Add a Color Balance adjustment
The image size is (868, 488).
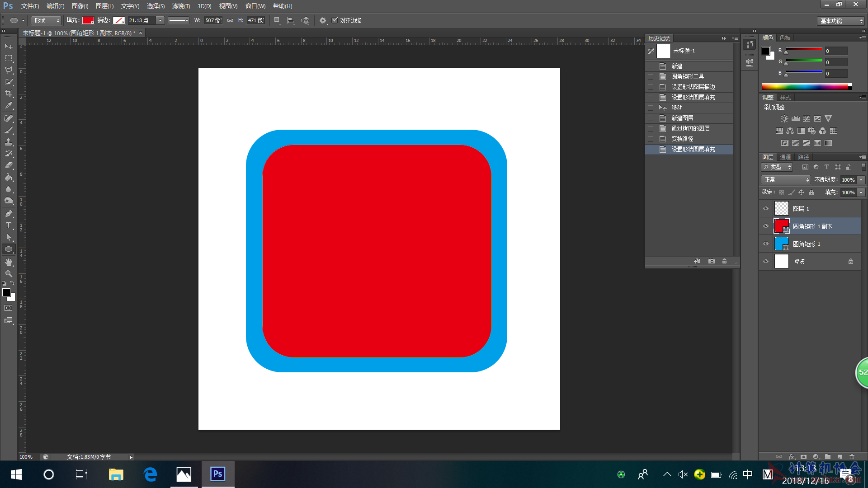coord(790,131)
